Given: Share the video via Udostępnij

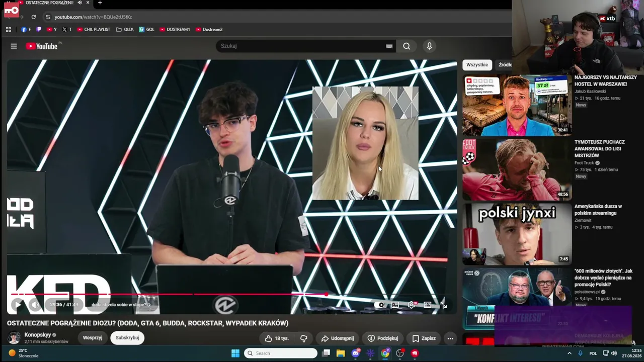Looking at the screenshot, I should [338, 338].
